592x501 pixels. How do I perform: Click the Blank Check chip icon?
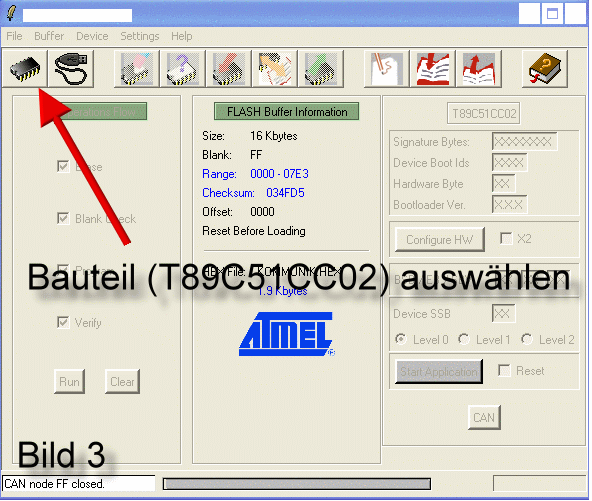(183, 69)
